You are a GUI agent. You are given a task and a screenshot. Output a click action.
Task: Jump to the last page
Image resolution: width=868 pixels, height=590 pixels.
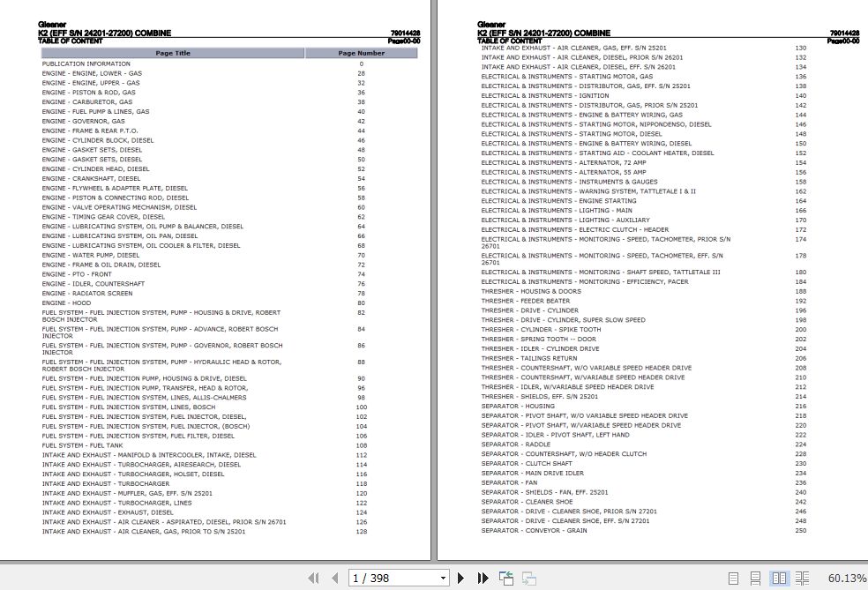click(x=483, y=579)
